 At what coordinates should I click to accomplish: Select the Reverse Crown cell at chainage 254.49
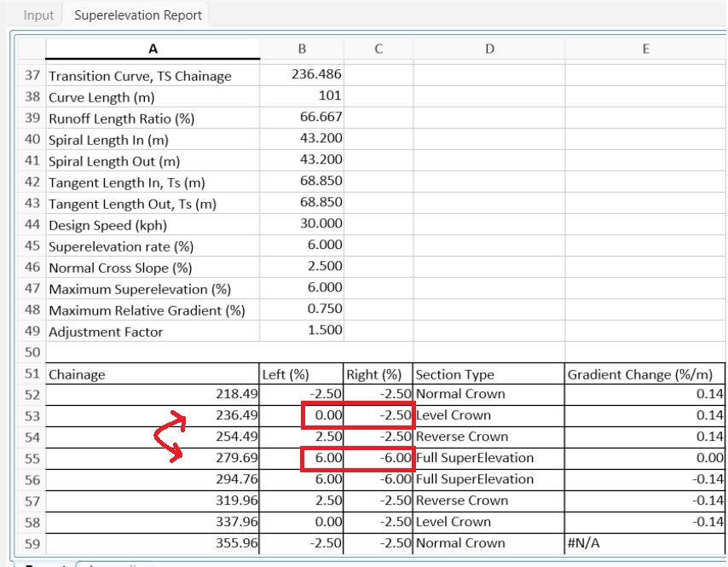pyautogui.click(x=489, y=438)
